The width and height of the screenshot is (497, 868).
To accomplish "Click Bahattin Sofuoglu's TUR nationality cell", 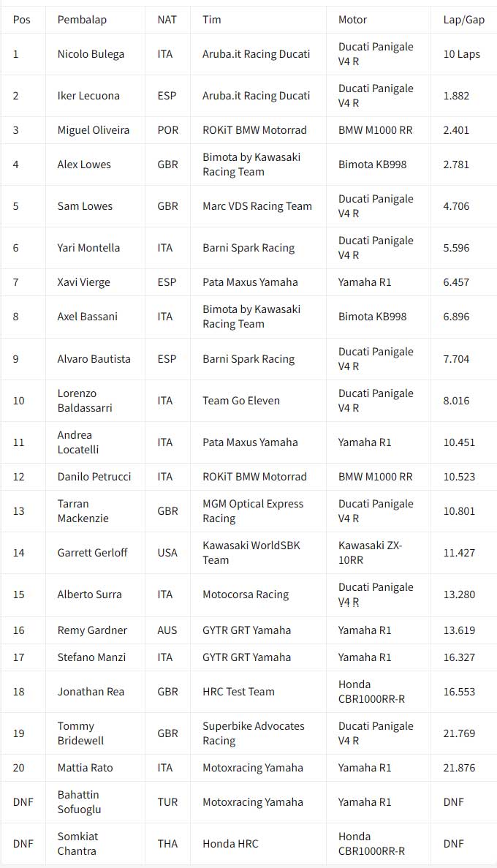I will (167, 802).
